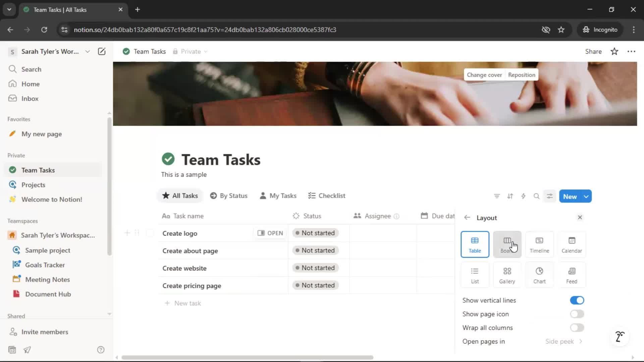
Task: Open the New button dropdown arrow
Action: pos(586,196)
